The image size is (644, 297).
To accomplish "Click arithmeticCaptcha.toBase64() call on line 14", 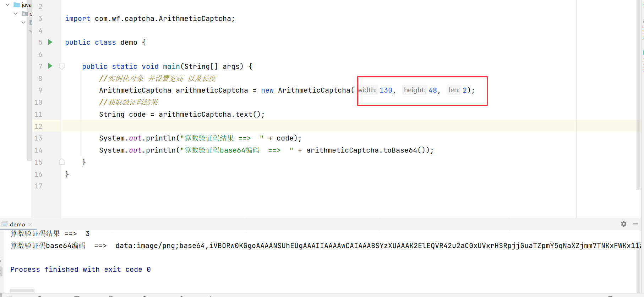I will (x=368, y=150).
